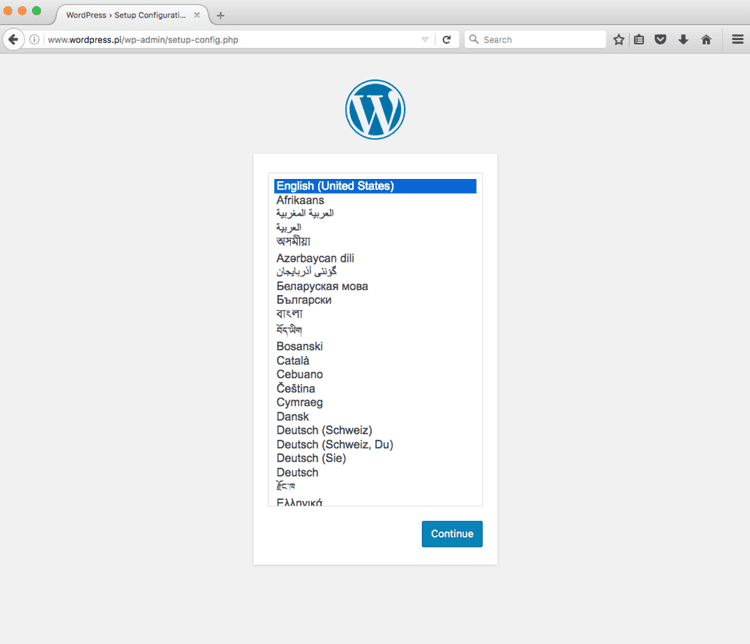Click the browser back arrow button

[x=13, y=39]
